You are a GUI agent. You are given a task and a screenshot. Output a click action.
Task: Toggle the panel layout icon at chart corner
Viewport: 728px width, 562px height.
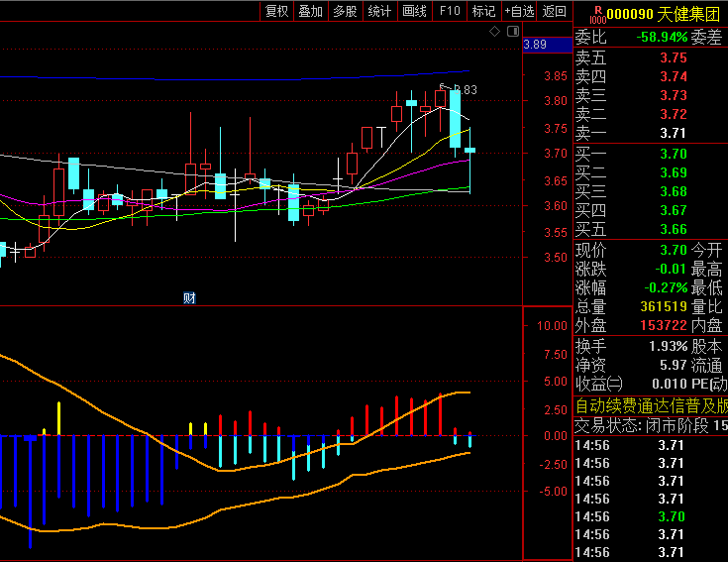click(x=513, y=32)
